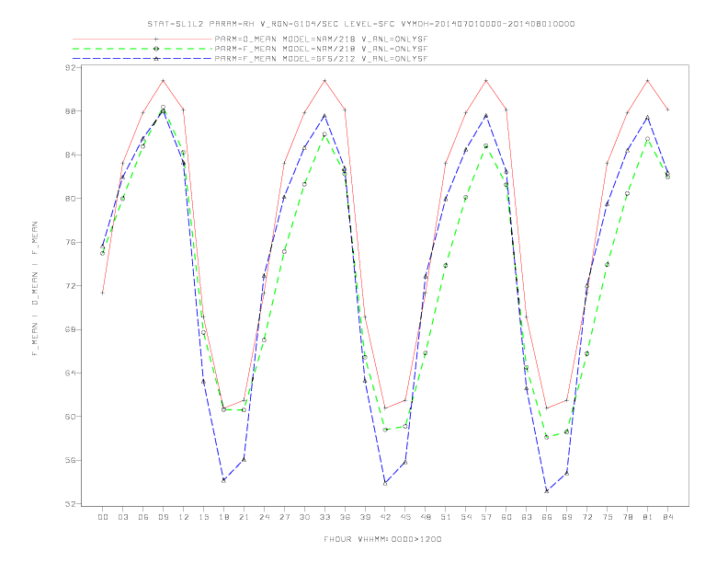728x563 pixels.
Task: Click y-axis tick label 88
Action: coord(70,111)
